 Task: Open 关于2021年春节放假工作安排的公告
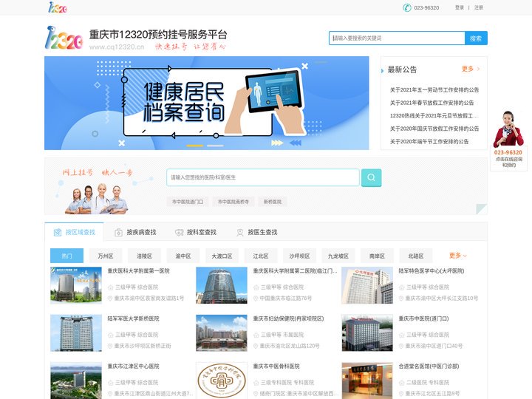tap(432, 103)
